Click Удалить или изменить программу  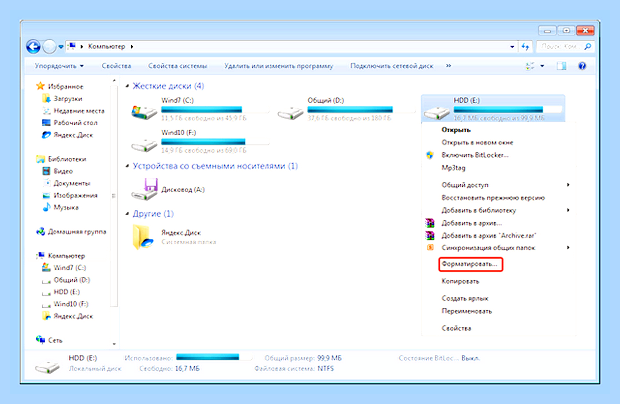coord(279,66)
